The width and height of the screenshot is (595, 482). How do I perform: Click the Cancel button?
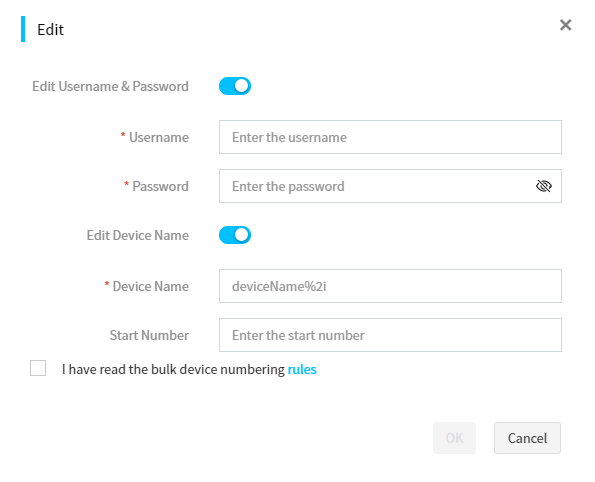pyautogui.click(x=527, y=438)
